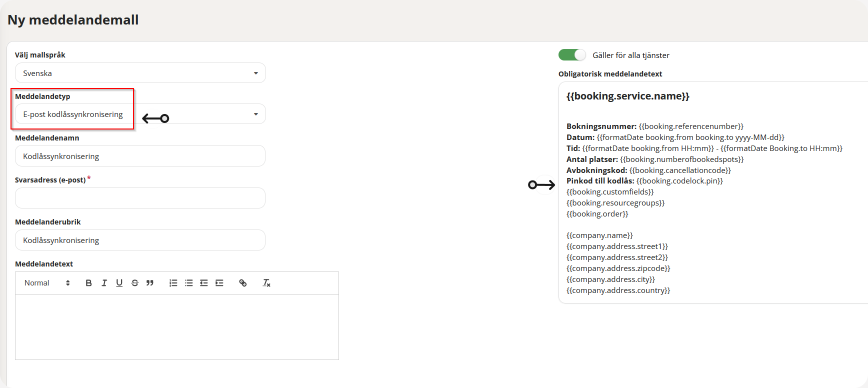
Task: Insert a hyperlink in the message
Action: pyautogui.click(x=242, y=283)
